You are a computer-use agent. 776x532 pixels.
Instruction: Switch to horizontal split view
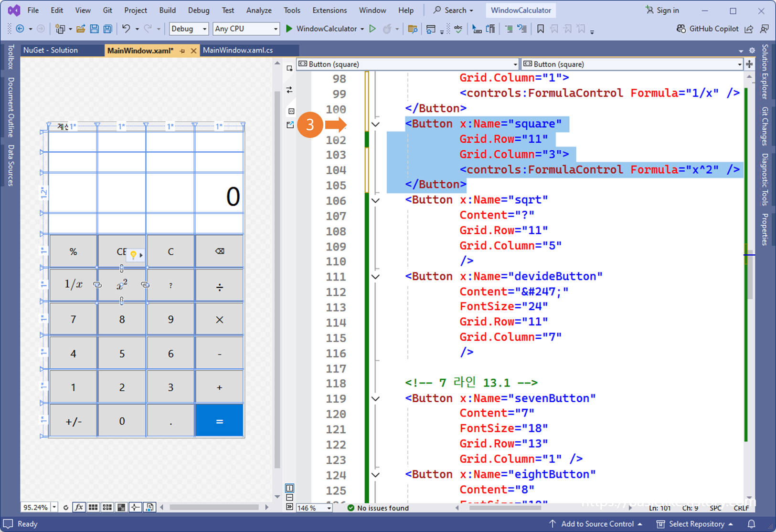click(290, 498)
